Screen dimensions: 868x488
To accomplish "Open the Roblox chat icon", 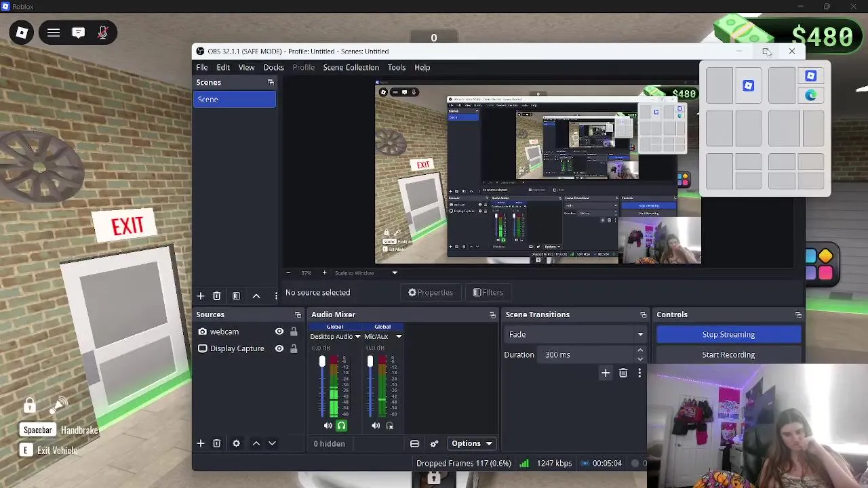I will [78, 33].
